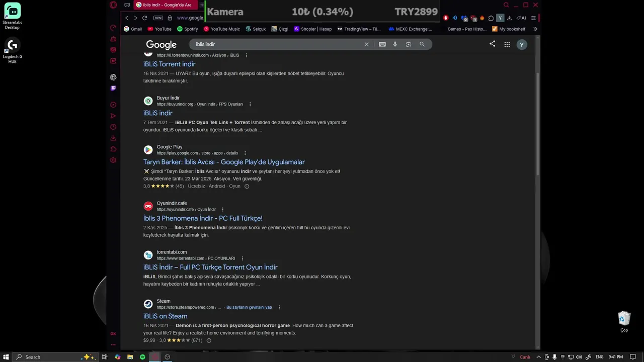644x362 pixels.
Task: Go back using browser back arrow
Action: tap(127, 18)
